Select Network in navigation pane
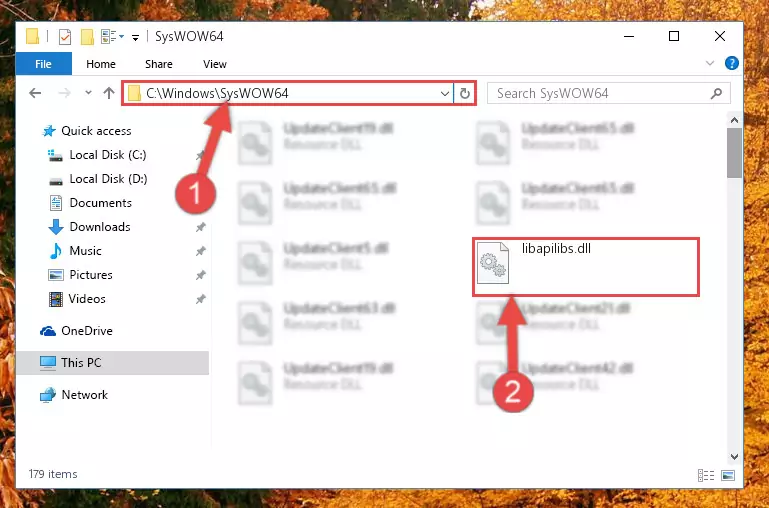Image resolution: width=769 pixels, height=508 pixels. [84, 395]
